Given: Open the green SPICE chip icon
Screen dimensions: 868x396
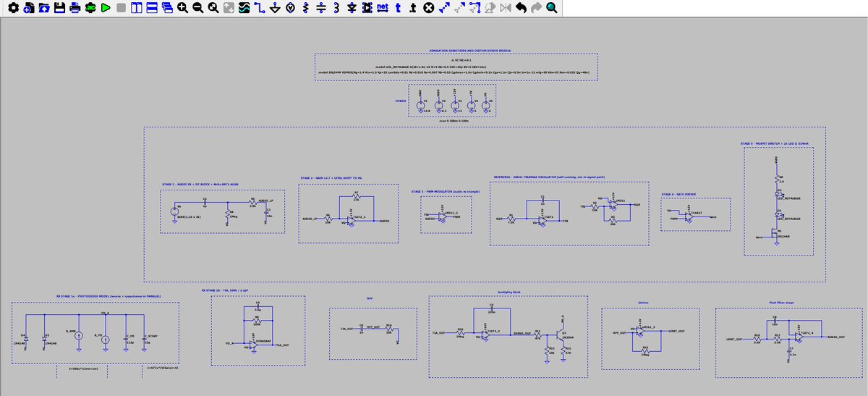Looking at the screenshot, I should click(90, 8).
